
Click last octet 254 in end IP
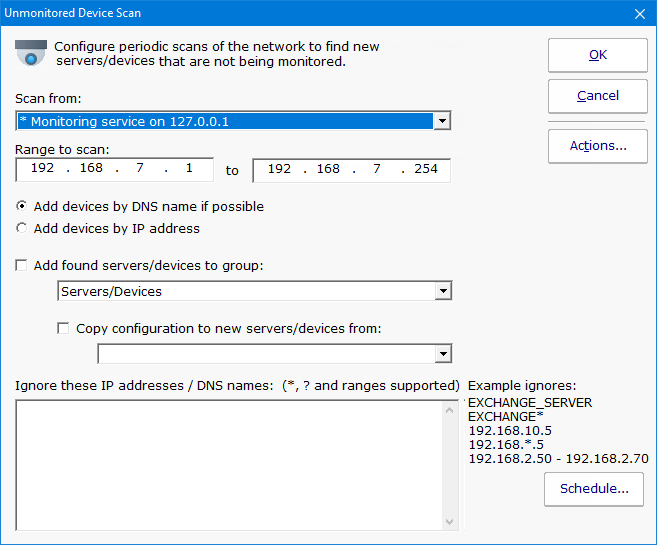pos(426,170)
